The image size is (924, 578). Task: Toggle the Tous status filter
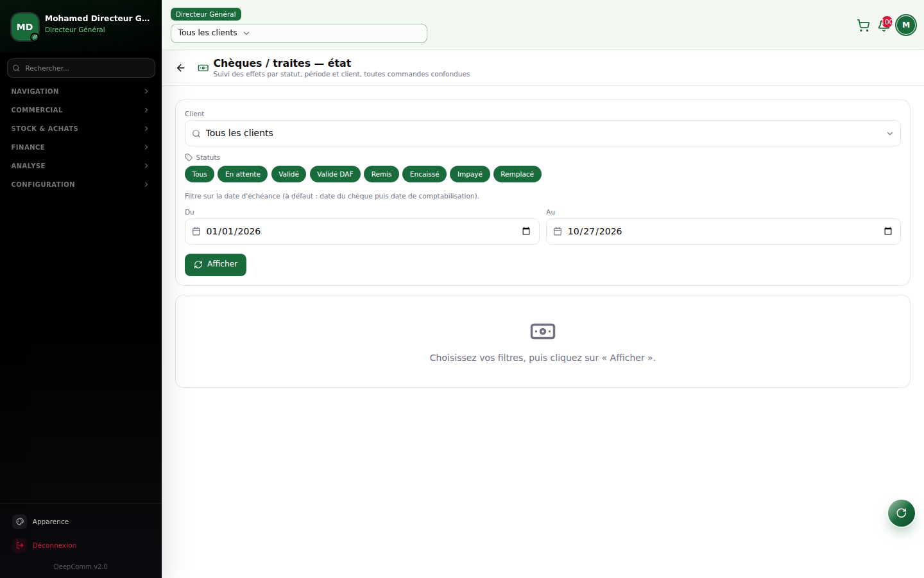pyautogui.click(x=200, y=174)
